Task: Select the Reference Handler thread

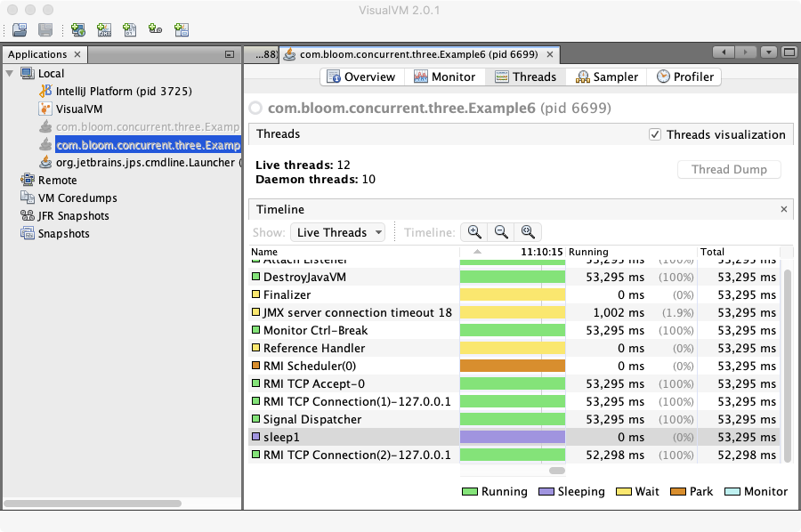Action: [514, 348]
